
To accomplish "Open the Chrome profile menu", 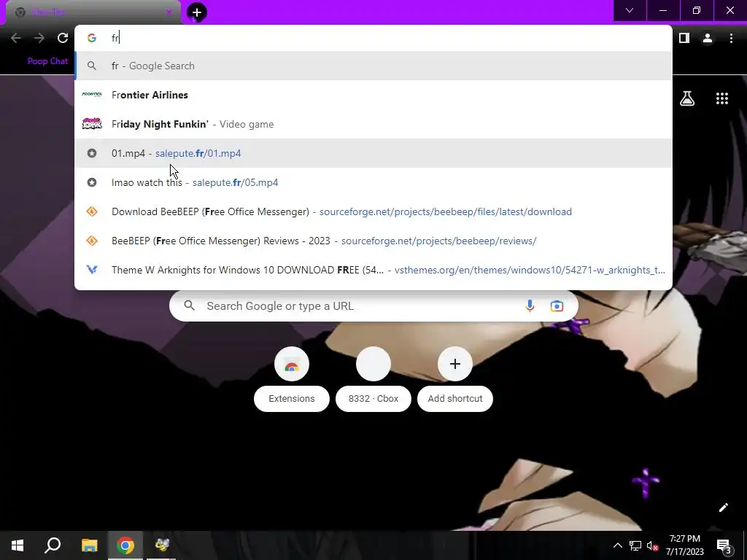I will tap(708, 38).
